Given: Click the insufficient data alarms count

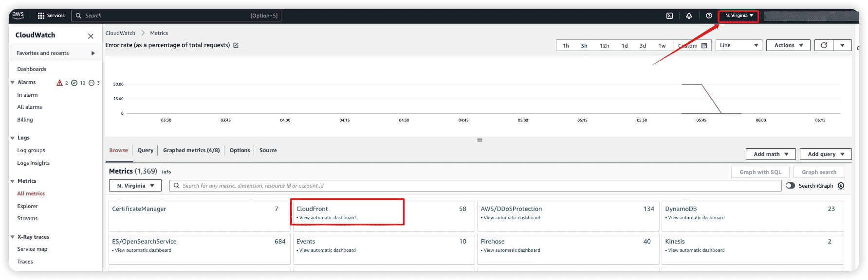Looking at the screenshot, I should [x=94, y=83].
